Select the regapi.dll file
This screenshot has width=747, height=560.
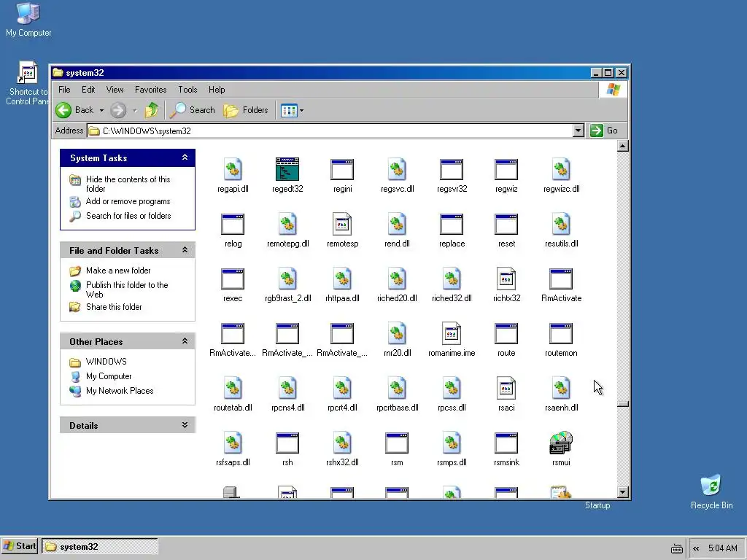click(233, 175)
